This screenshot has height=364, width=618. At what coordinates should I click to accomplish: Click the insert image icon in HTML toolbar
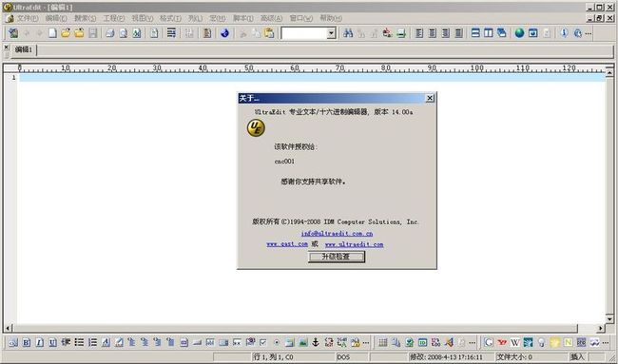tap(302, 342)
